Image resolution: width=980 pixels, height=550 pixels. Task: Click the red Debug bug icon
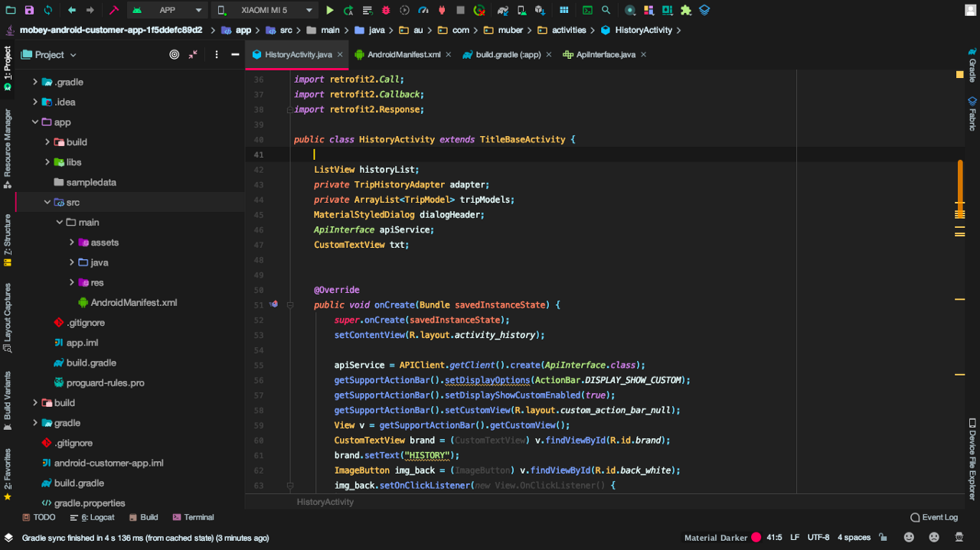386,11
